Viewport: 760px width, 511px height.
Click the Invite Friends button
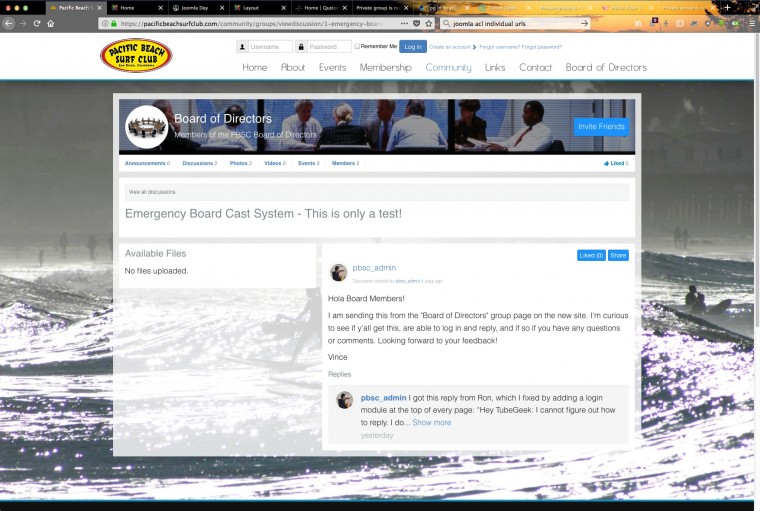coord(601,127)
